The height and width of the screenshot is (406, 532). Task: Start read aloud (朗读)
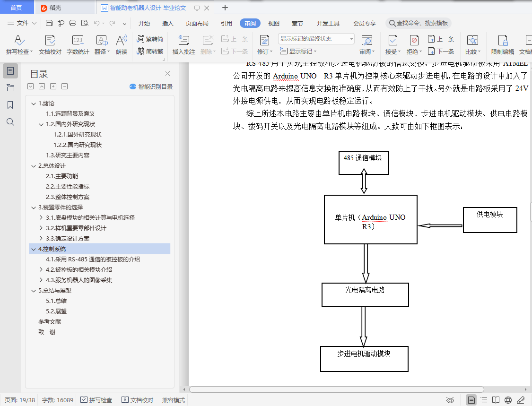tap(122, 44)
